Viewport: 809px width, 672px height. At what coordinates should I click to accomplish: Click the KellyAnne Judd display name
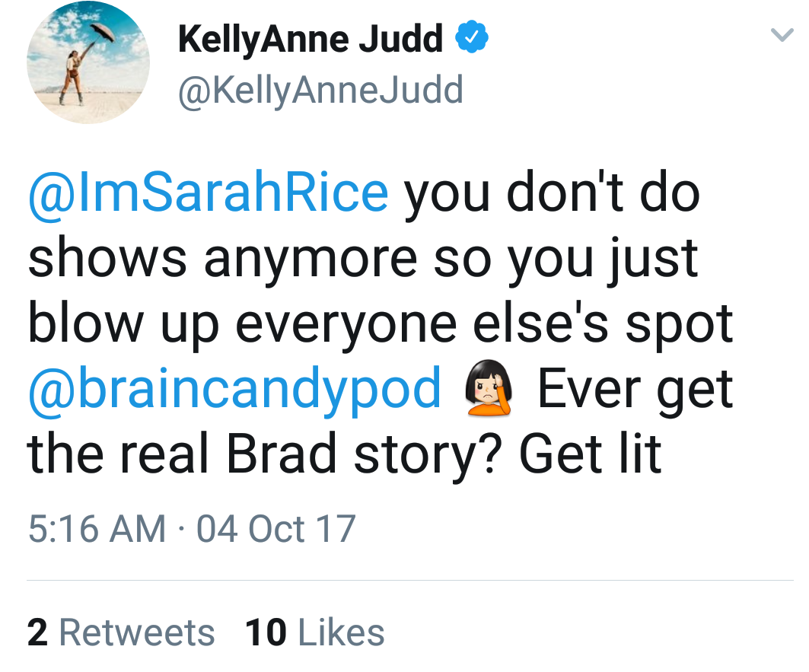310,39
